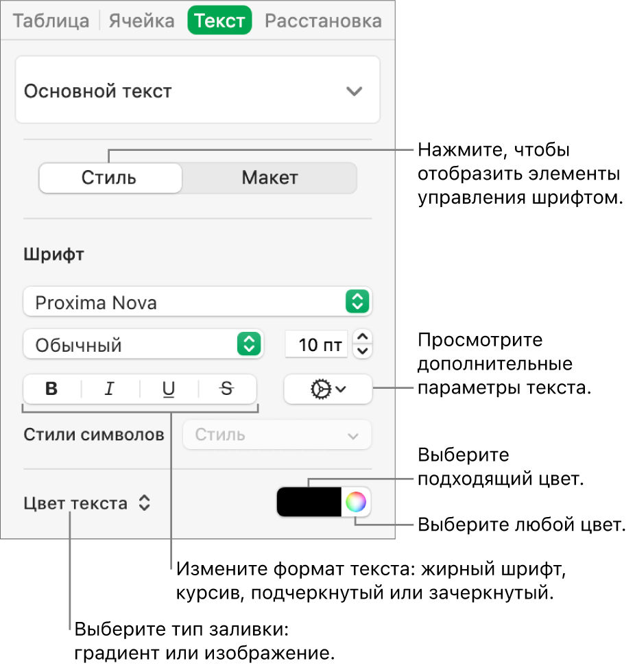
Task: Click the black text color swatch
Action: coord(309,502)
